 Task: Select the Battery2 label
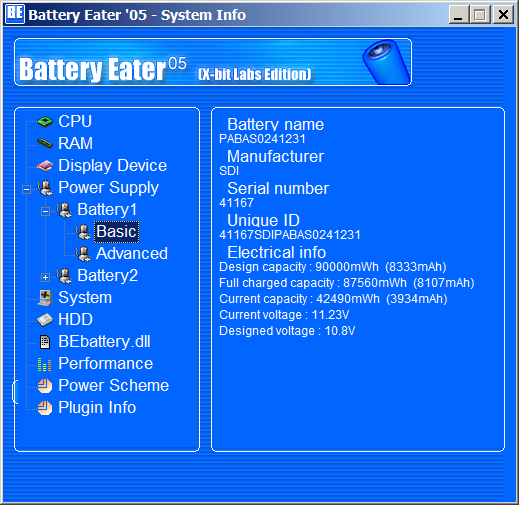[108, 276]
